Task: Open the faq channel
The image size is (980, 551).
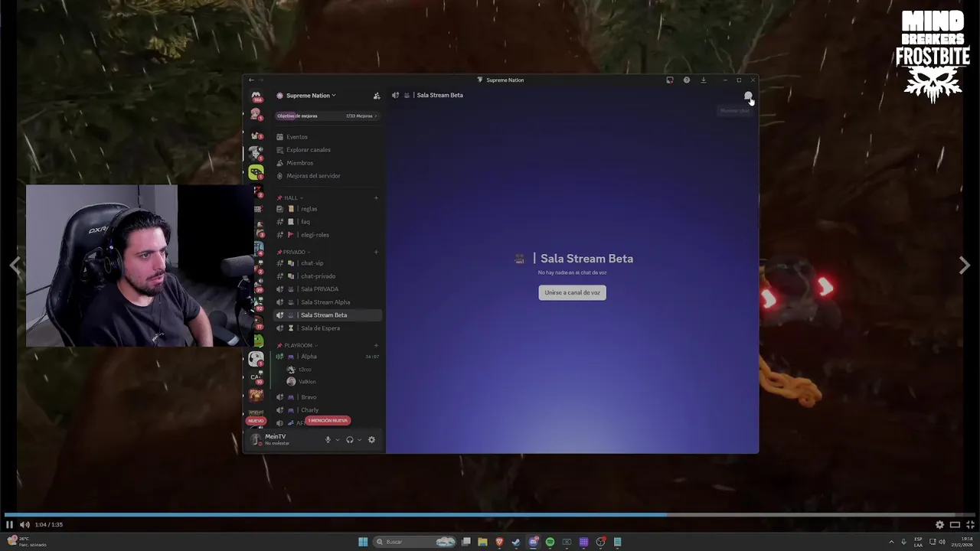Action: [328, 222]
